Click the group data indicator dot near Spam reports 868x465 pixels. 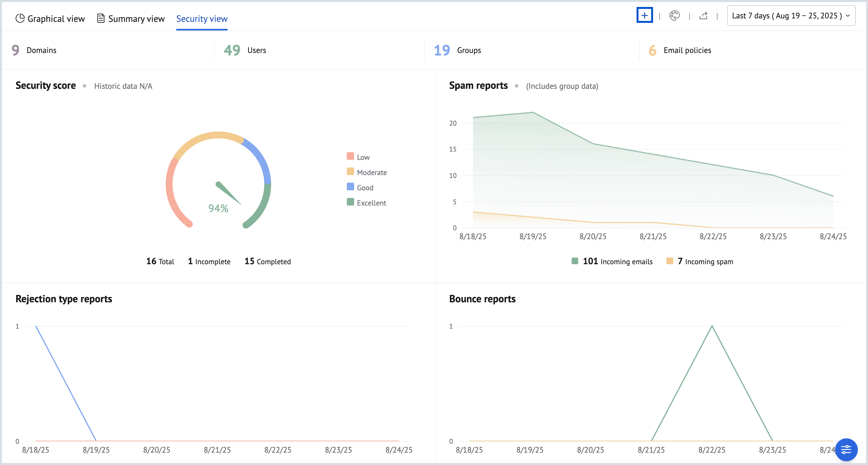click(516, 86)
